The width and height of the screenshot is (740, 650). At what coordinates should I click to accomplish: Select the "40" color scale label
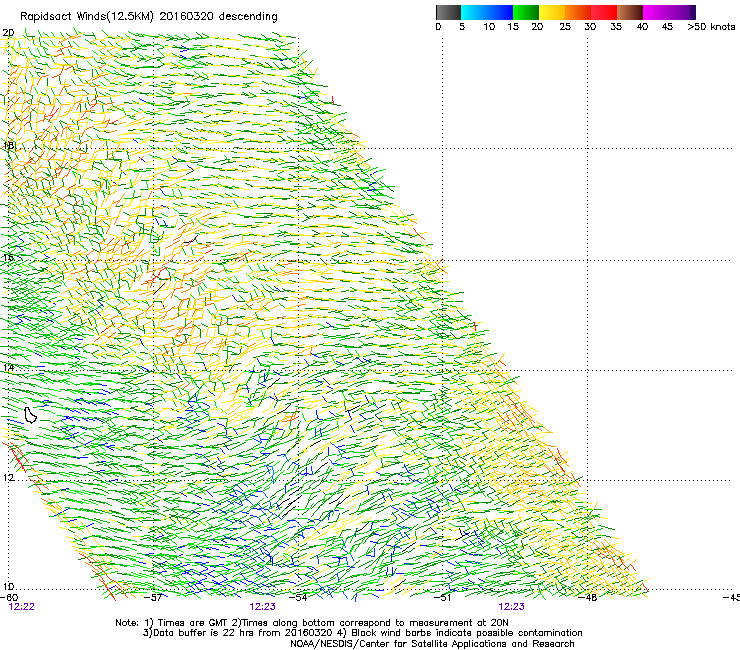pyautogui.click(x=642, y=26)
